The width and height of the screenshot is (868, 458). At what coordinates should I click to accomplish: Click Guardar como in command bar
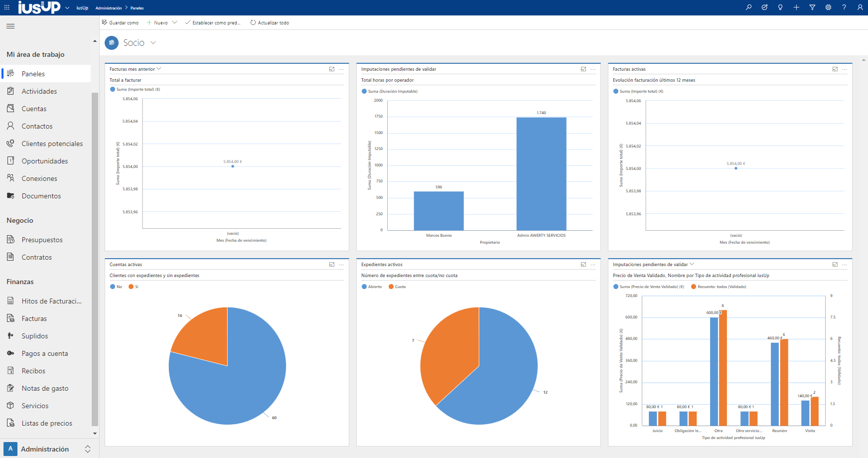click(120, 22)
